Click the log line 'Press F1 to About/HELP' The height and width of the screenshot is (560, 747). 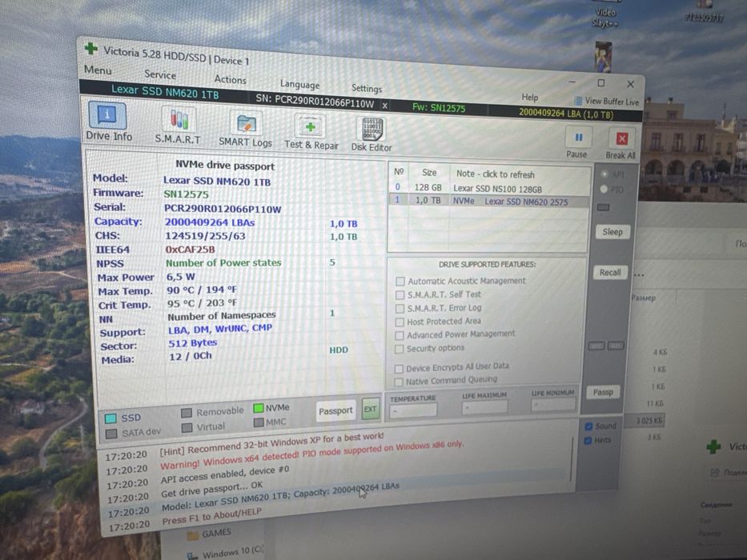point(211,516)
